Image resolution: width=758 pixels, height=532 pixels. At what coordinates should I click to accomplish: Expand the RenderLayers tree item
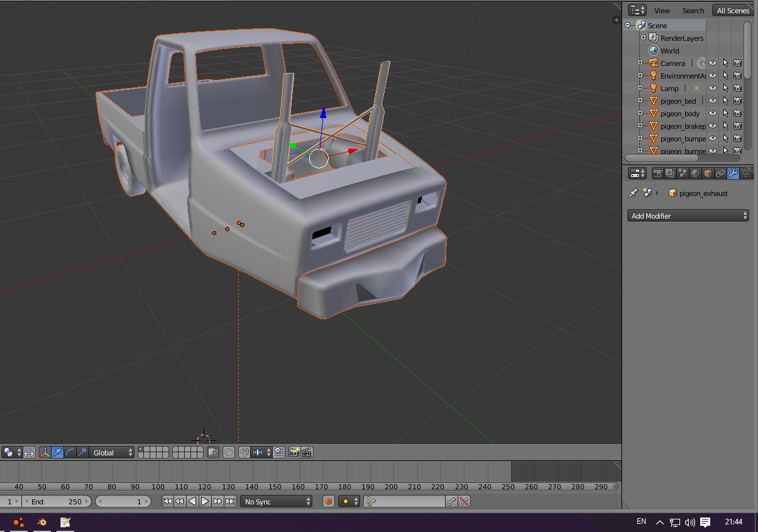[x=643, y=38]
